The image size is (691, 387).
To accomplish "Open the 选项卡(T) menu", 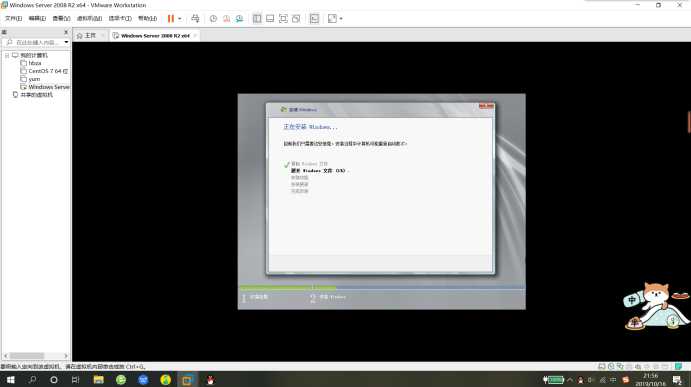I will (120, 19).
